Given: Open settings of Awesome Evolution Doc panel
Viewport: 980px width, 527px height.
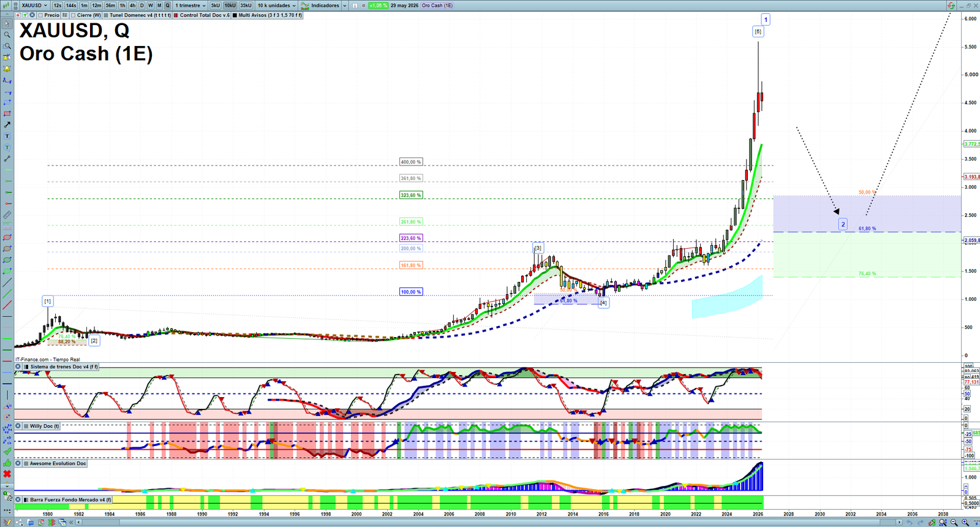Looking at the screenshot, I should (x=18, y=463).
